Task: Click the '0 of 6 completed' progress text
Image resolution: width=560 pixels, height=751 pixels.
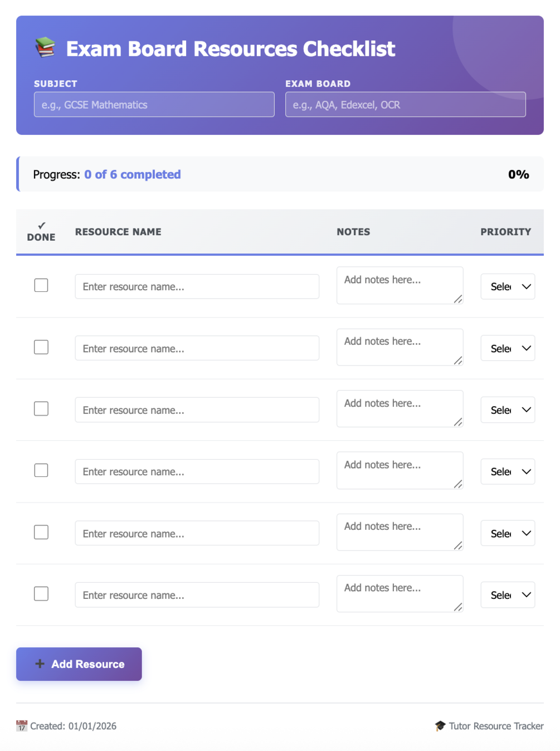Action: click(133, 174)
